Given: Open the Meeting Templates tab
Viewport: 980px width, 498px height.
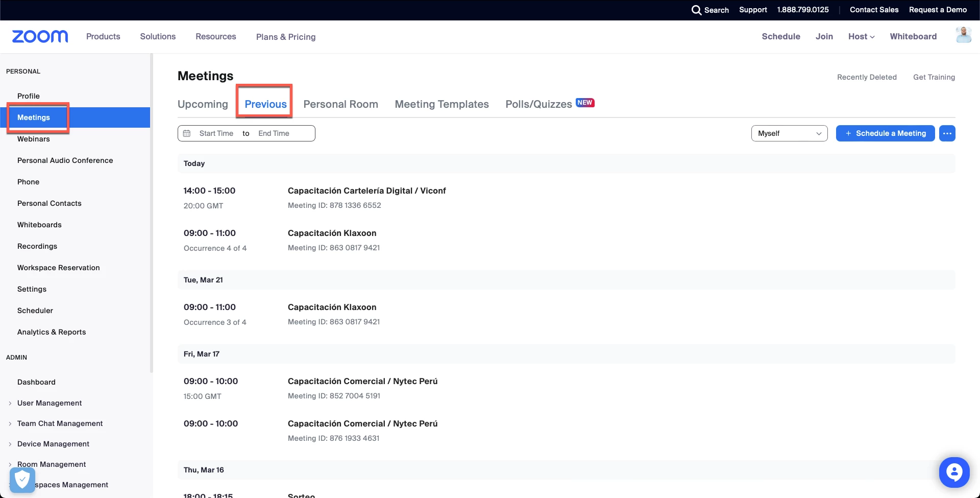Looking at the screenshot, I should click(442, 104).
